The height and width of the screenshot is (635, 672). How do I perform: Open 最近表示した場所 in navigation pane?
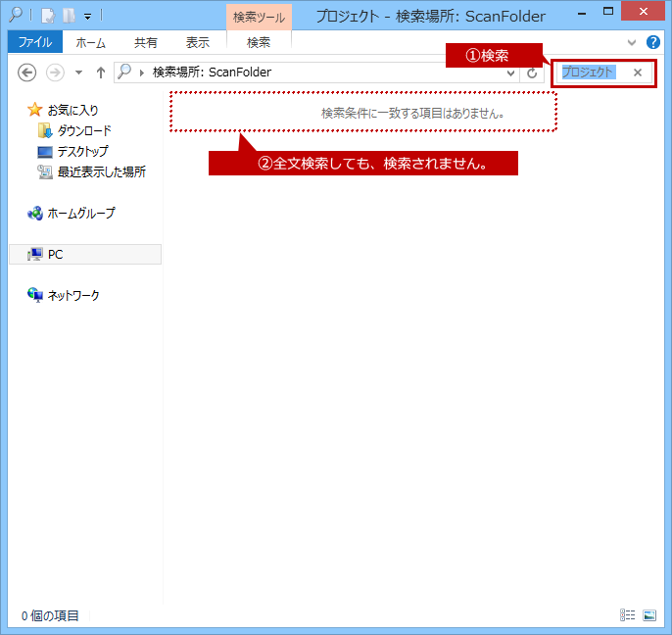click(x=102, y=171)
